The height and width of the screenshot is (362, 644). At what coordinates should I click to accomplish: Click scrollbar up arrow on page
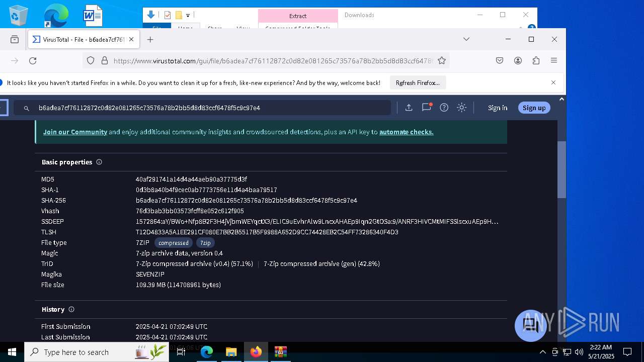point(561,99)
